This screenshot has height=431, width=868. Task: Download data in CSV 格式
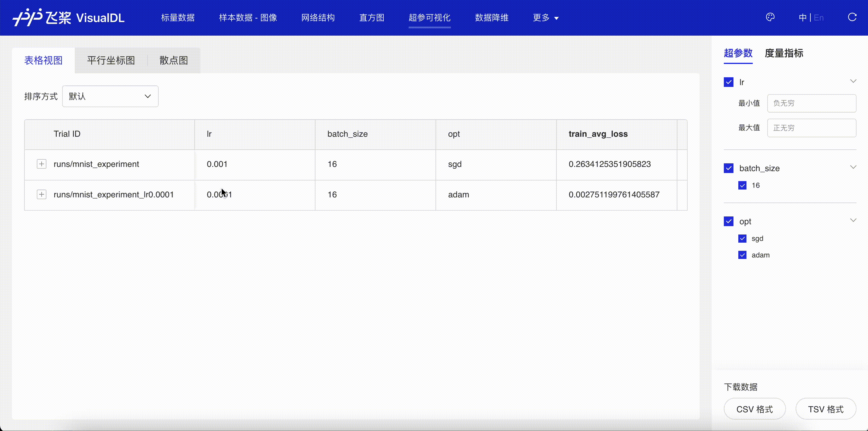point(754,409)
